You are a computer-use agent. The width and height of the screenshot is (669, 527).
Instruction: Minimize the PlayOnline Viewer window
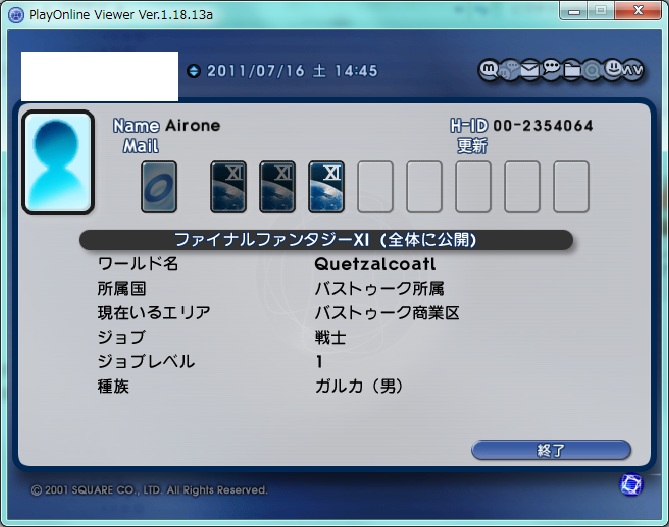coord(574,10)
